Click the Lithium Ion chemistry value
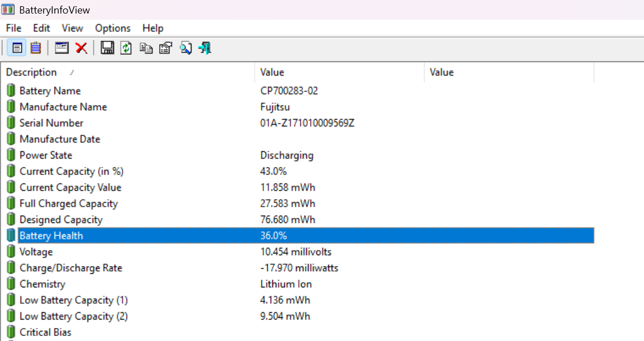Screen dimensions: 644x341 click(286, 284)
